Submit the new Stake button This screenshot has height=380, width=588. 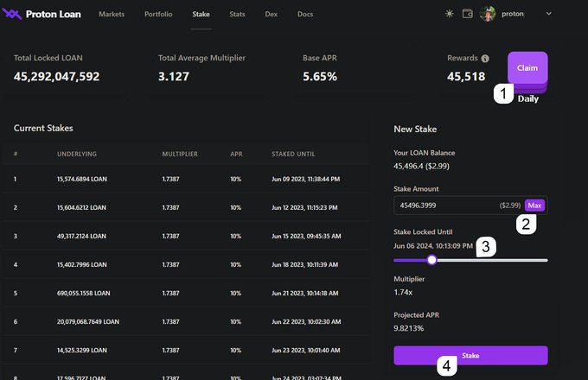[x=470, y=355]
